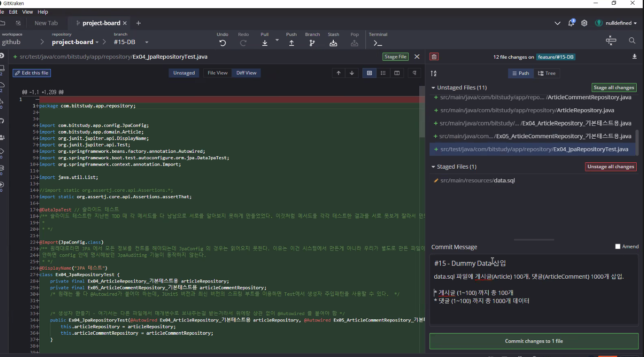The image size is (644, 357).
Task: Click Stage File button
Action: (x=395, y=57)
